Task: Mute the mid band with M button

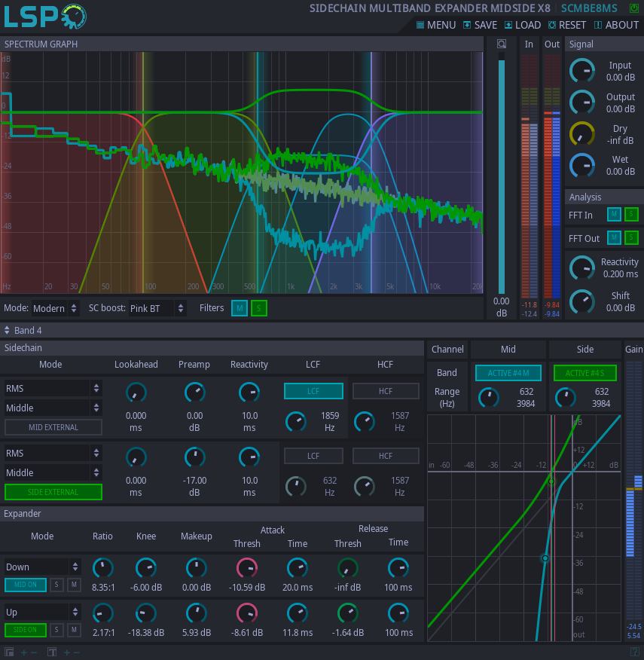Action: pos(74,585)
